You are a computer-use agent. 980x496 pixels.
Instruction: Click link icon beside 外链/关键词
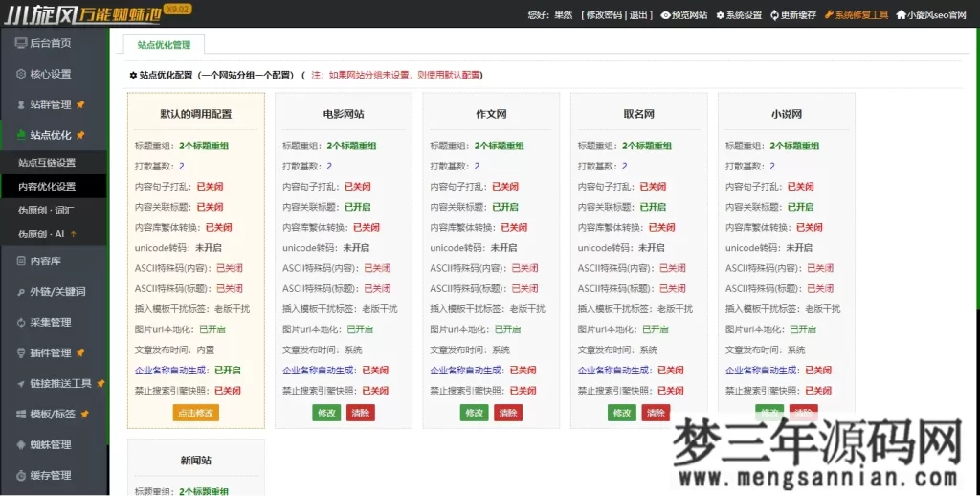coord(21,292)
